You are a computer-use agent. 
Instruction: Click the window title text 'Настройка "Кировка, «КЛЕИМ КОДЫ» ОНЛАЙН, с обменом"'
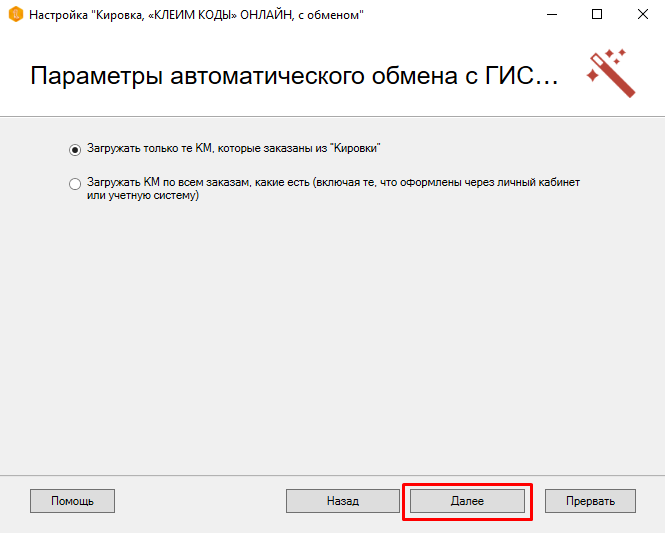click(196, 15)
